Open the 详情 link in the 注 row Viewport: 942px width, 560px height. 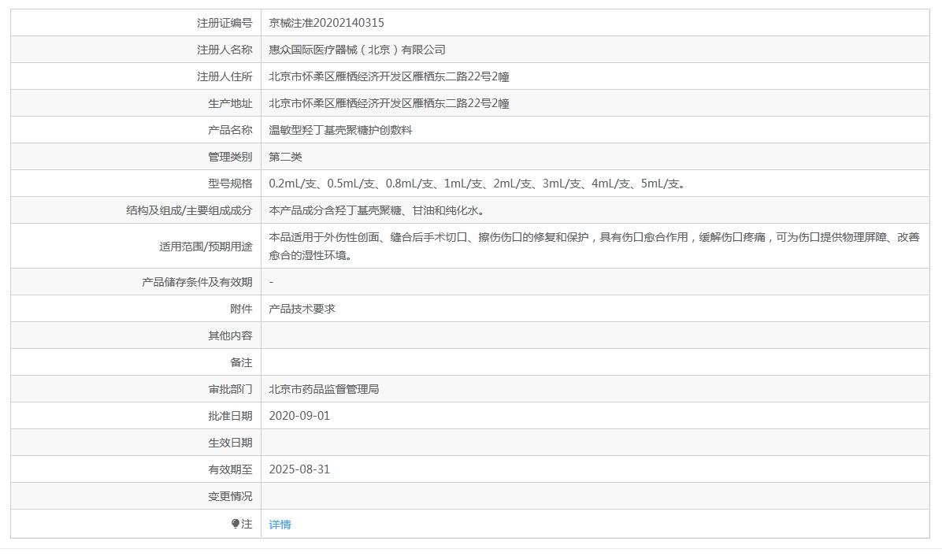280,525
